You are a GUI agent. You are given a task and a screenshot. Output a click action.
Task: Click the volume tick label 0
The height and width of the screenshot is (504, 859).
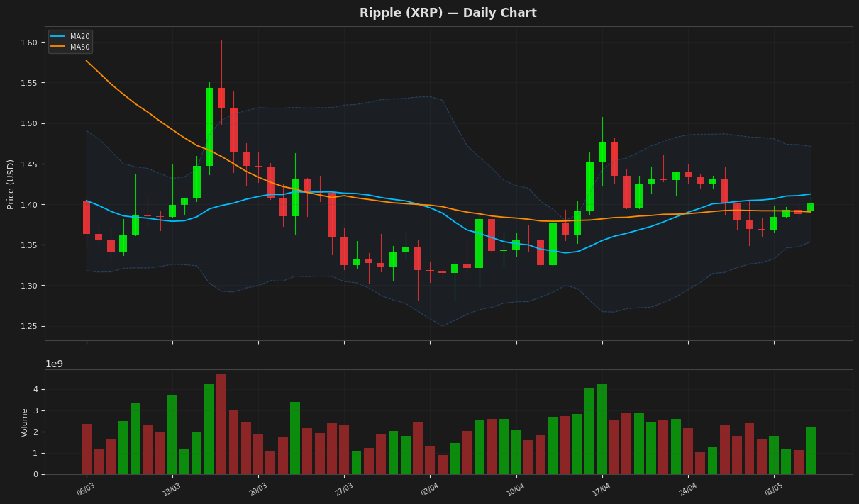pyautogui.click(x=34, y=474)
